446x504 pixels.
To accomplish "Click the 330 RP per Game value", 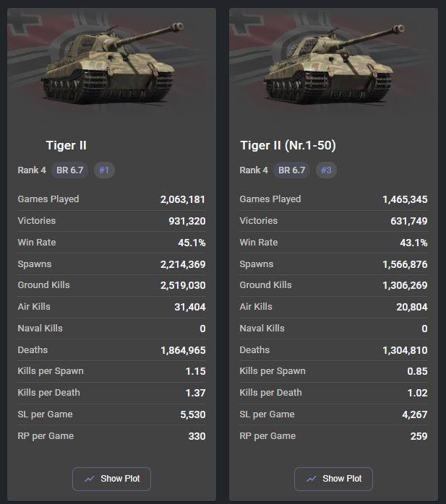I will point(197,436).
